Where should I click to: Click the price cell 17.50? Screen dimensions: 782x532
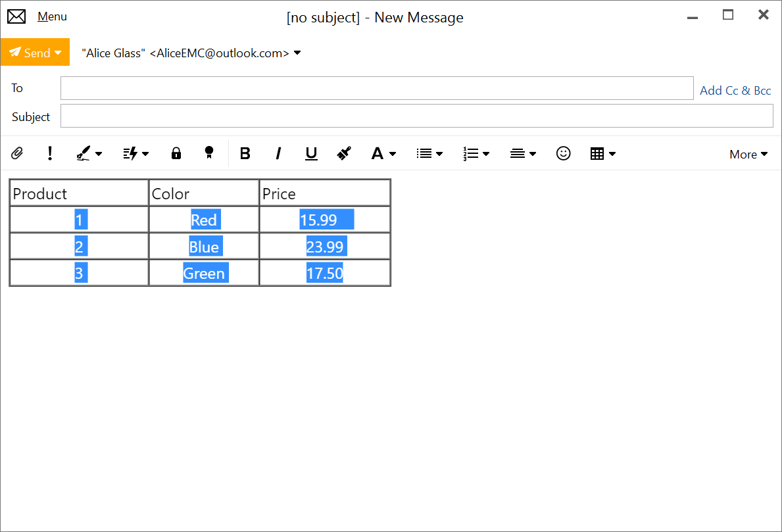point(325,273)
